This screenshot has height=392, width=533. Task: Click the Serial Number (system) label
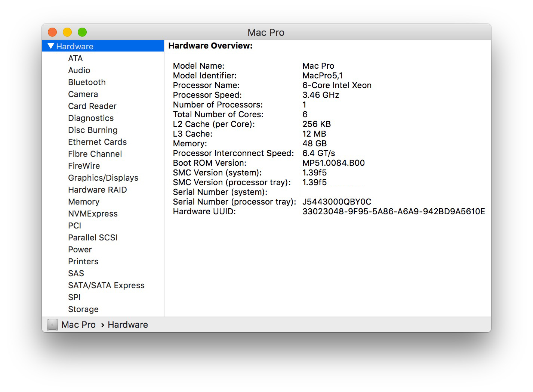click(x=220, y=192)
